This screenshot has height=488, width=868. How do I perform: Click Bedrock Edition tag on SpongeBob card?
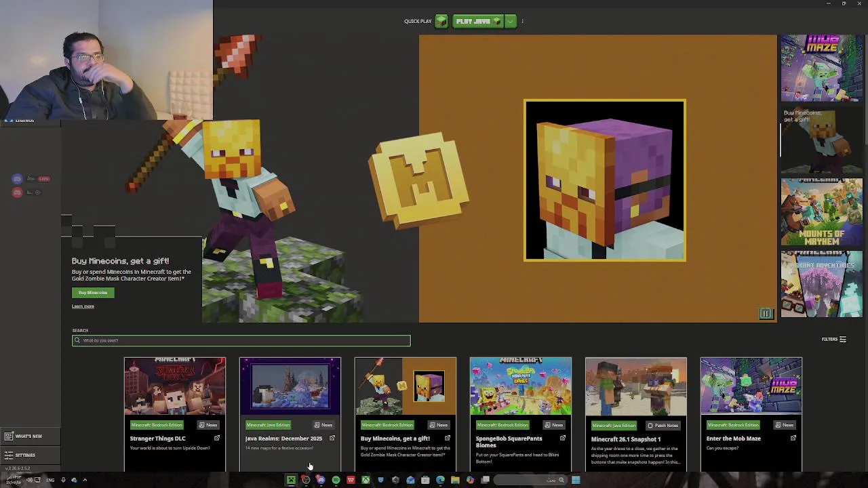pyautogui.click(x=502, y=425)
